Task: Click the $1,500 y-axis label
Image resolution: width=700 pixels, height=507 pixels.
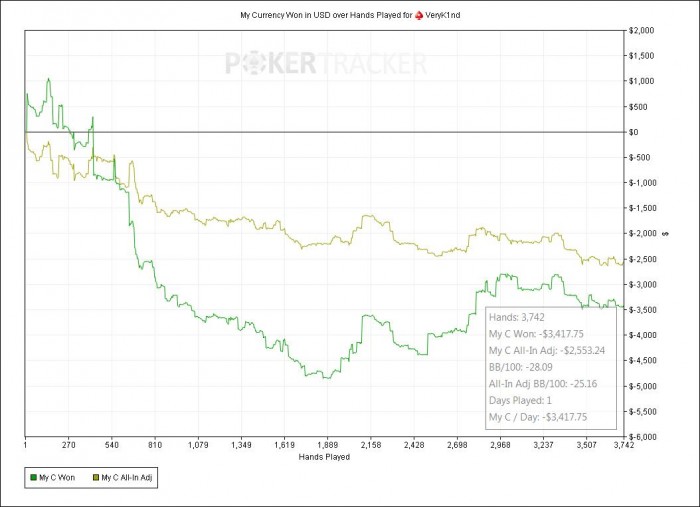Action: 641,56
